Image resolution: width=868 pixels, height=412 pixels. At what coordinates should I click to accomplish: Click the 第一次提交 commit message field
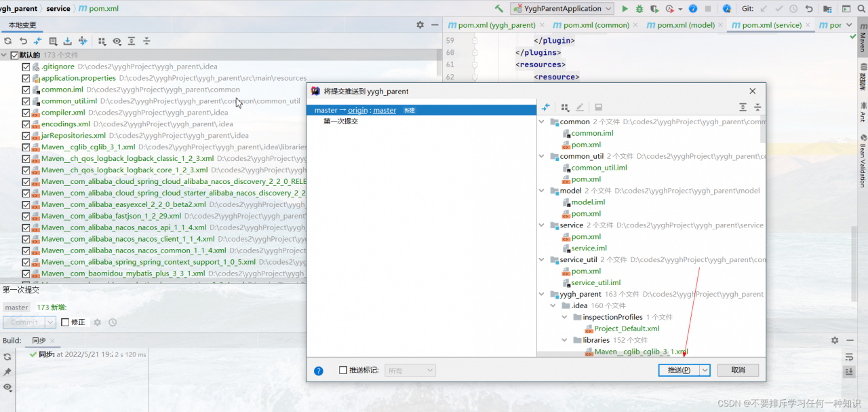153,290
